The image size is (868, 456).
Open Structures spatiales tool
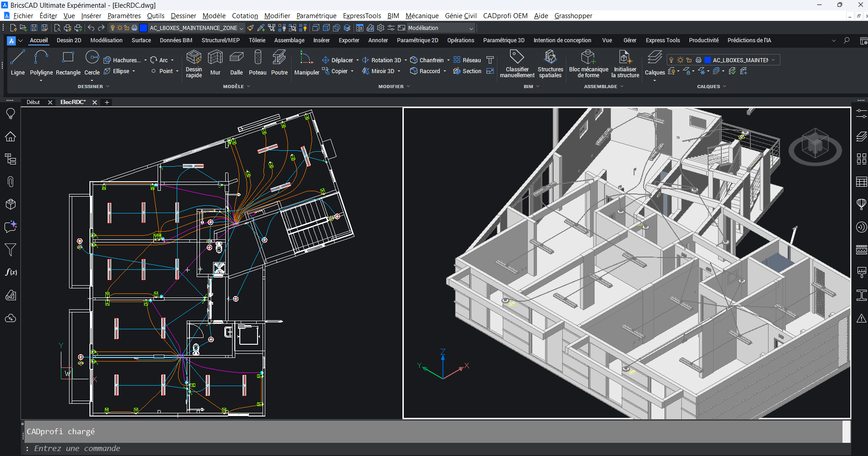pyautogui.click(x=551, y=64)
